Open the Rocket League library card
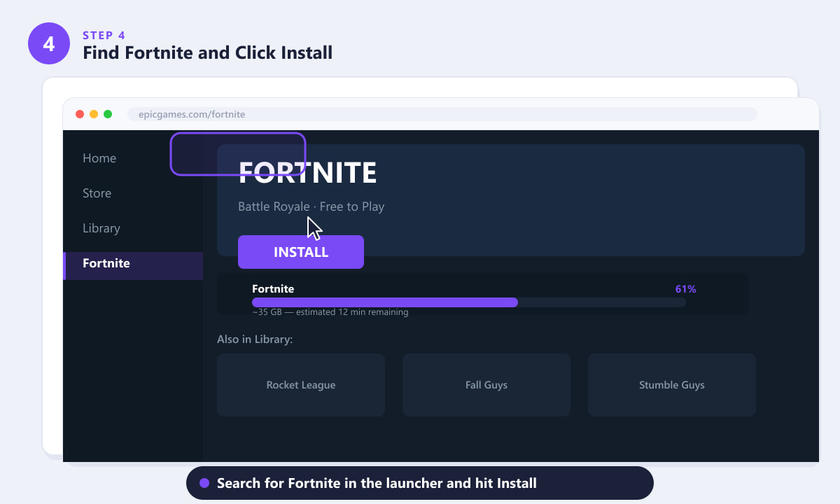Screen dimensions: 840x504 tap(301, 385)
